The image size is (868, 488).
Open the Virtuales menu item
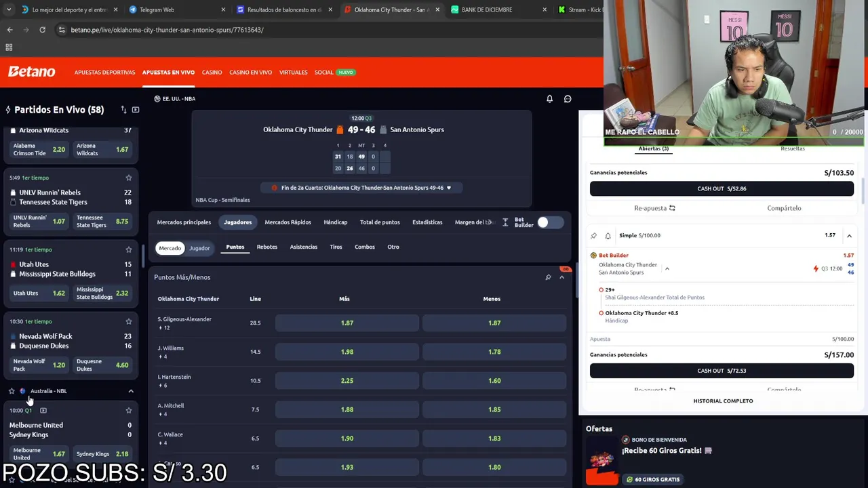pyautogui.click(x=293, y=72)
